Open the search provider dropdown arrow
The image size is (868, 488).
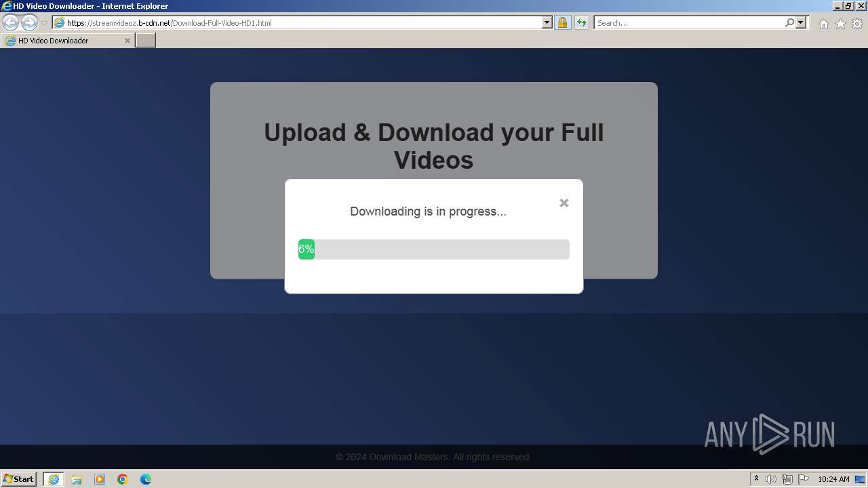[801, 22]
